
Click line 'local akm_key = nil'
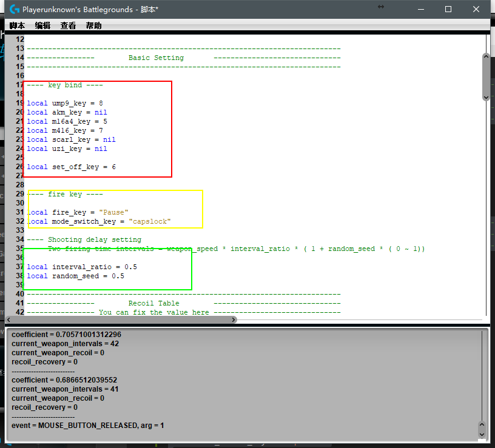click(x=67, y=112)
